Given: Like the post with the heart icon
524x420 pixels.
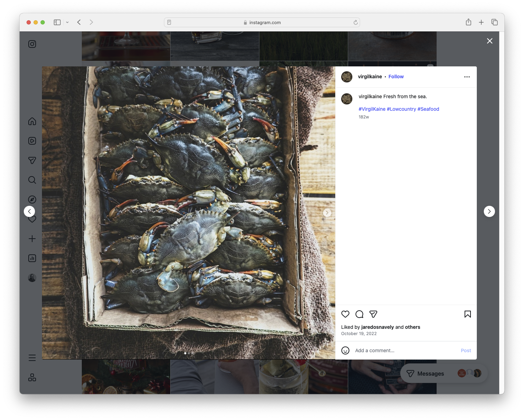Looking at the screenshot, I should (x=345, y=314).
